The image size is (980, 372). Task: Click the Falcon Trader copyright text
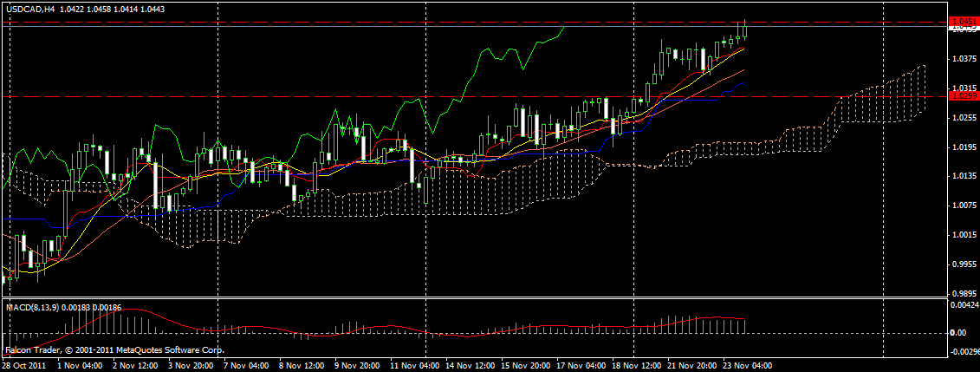tap(114, 350)
